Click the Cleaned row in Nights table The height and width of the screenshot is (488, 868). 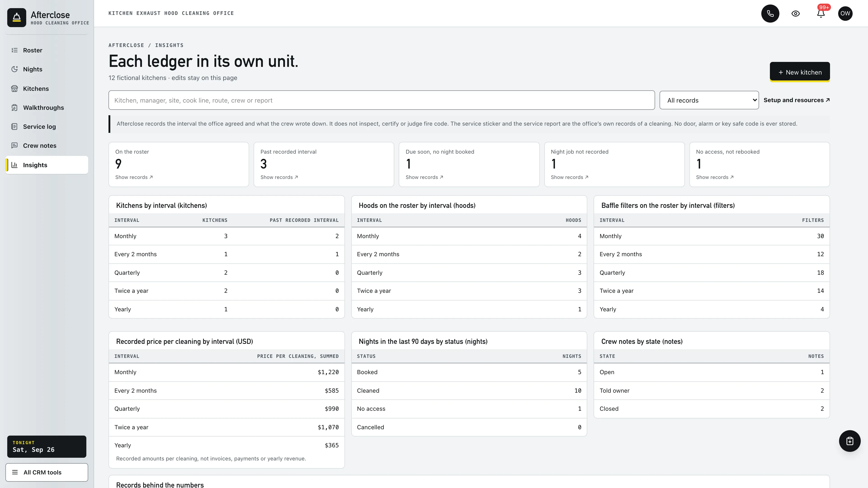469,391
